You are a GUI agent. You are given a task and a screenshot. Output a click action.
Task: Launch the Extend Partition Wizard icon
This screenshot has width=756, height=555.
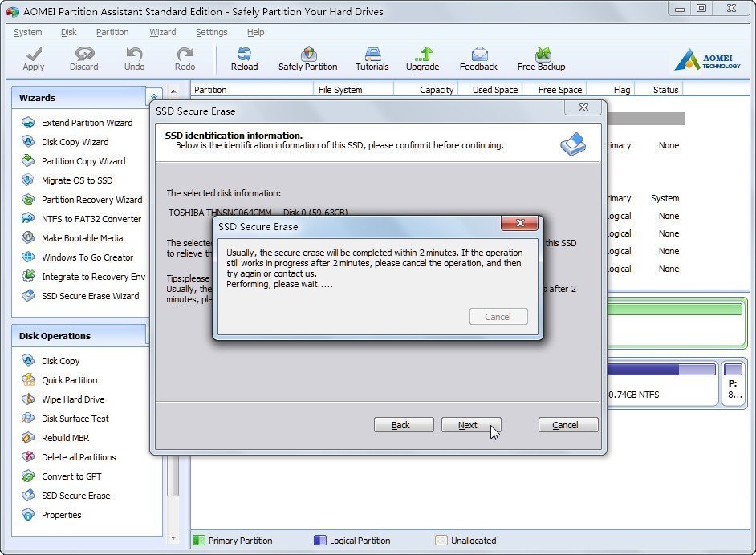tap(28, 123)
